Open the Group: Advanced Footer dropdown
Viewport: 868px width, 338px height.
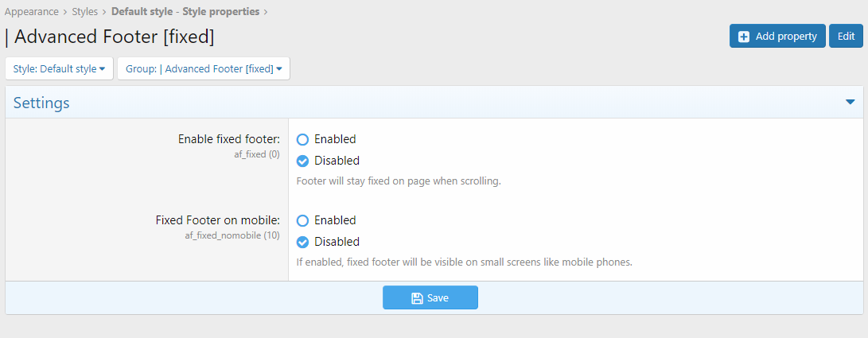pyautogui.click(x=204, y=68)
